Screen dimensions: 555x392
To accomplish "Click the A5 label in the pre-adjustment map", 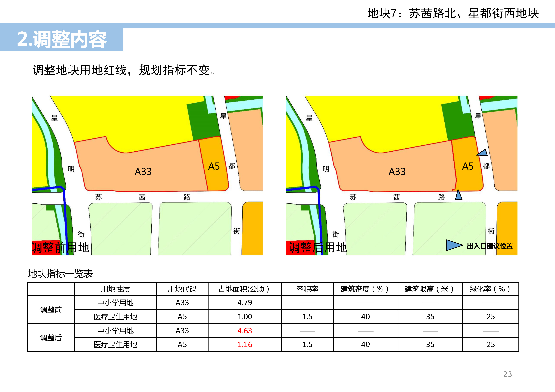I will 214,166.
